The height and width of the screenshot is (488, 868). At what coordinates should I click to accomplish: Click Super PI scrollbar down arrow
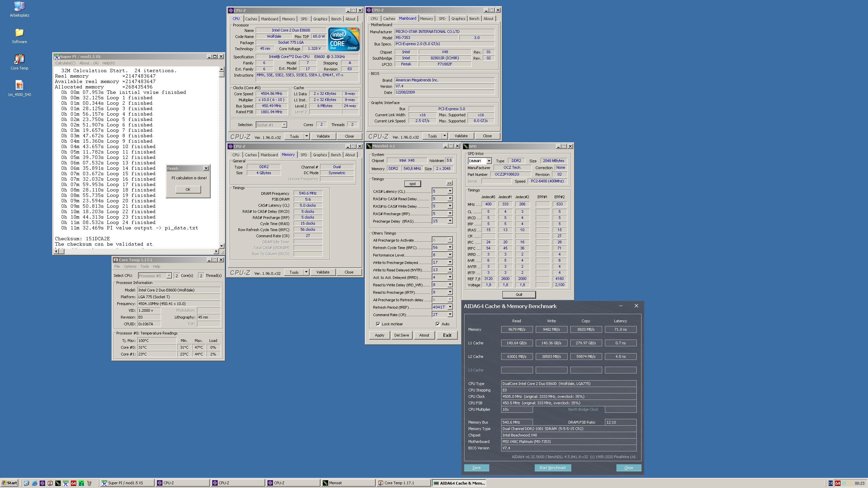(x=221, y=246)
